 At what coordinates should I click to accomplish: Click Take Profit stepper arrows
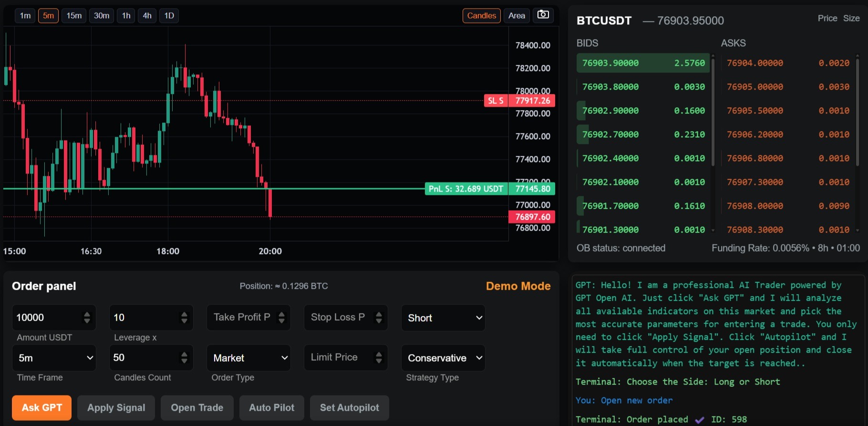click(281, 318)
